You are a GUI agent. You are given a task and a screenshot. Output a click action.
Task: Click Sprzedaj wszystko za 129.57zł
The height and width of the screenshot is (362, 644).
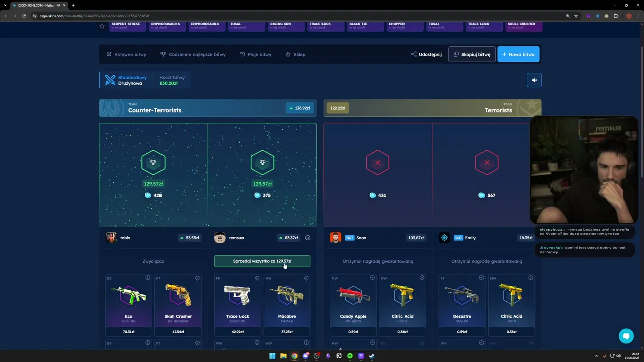[x=262, y=261]
